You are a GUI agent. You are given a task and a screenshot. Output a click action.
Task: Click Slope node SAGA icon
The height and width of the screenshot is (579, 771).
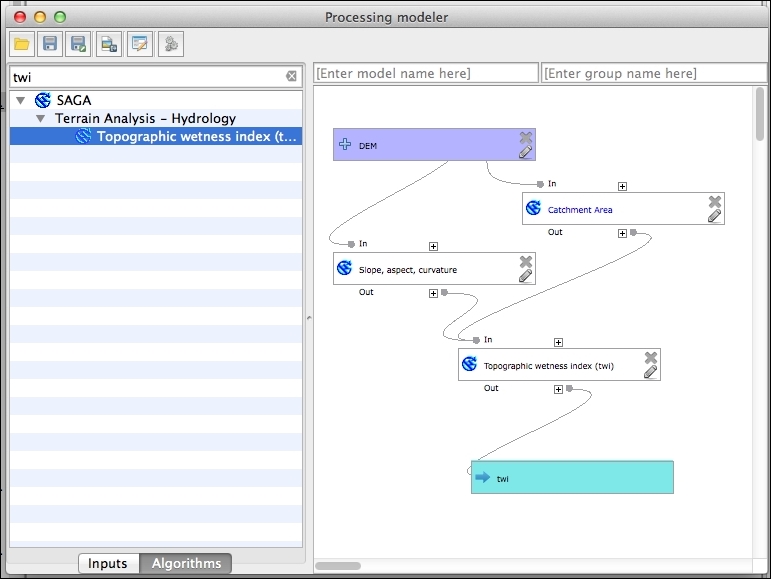pyautogui.click(x=345, y=268)
